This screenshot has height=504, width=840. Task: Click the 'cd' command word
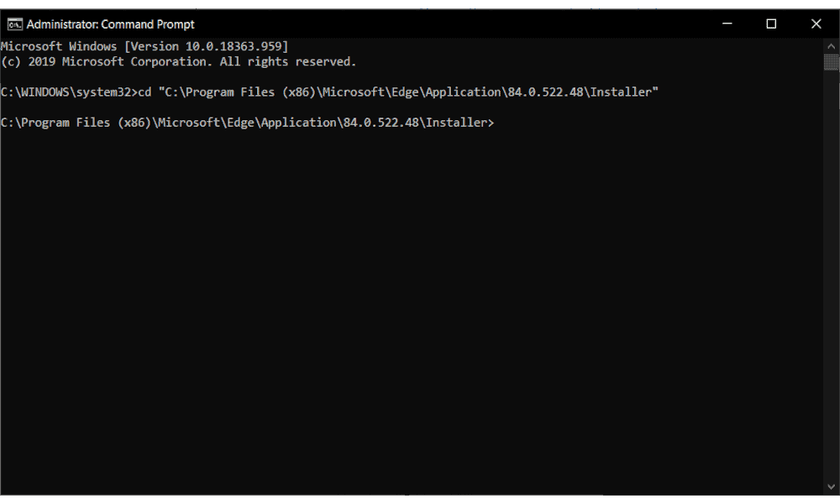click(144, 92)
